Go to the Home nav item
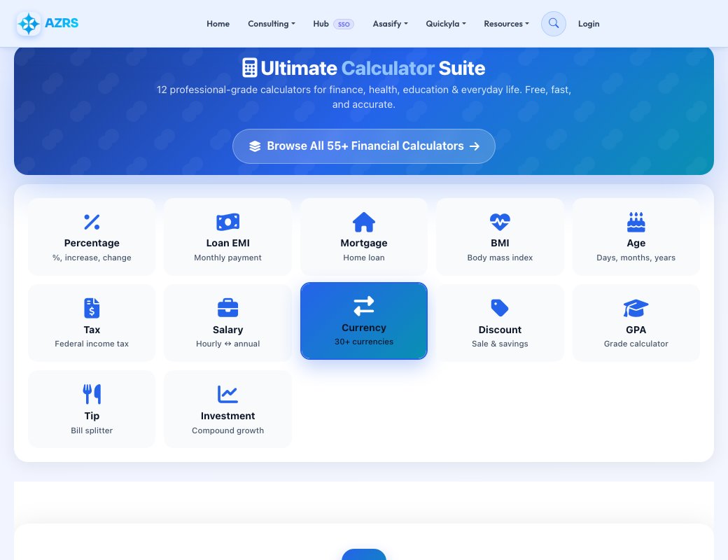Screen dimensions: 728x560 (218, 24)
